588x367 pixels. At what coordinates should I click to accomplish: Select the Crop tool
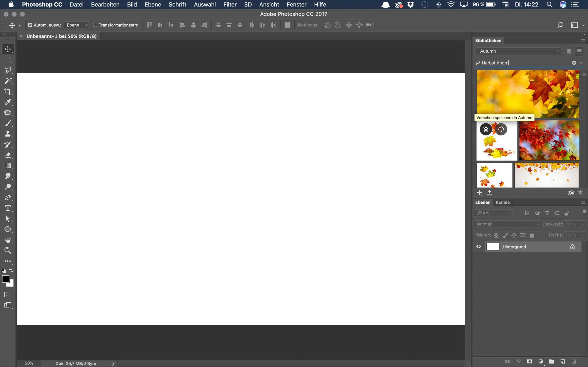[8, 92]
